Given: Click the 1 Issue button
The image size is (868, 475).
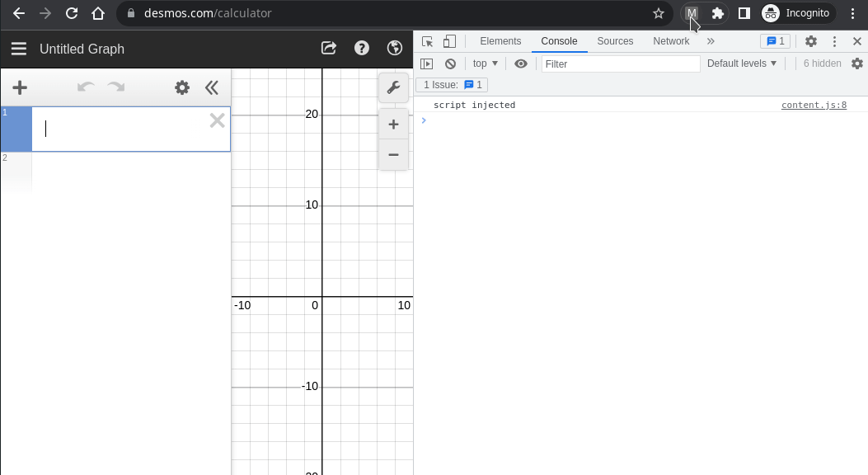Looking at the screenshot, I should tap(452, 85).
